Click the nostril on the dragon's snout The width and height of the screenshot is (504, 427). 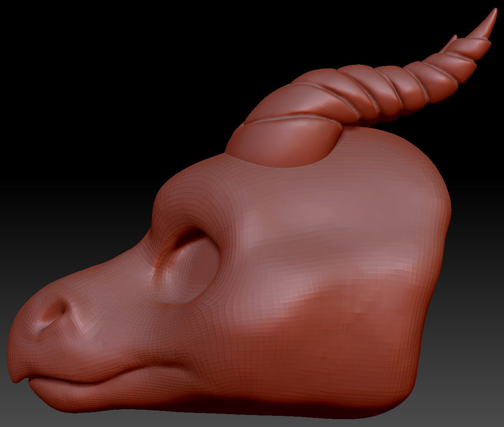[x=53, y=313]
